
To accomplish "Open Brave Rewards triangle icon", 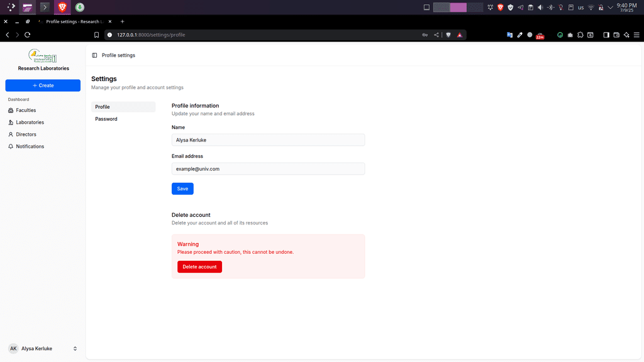I will [x=460, y=35].
